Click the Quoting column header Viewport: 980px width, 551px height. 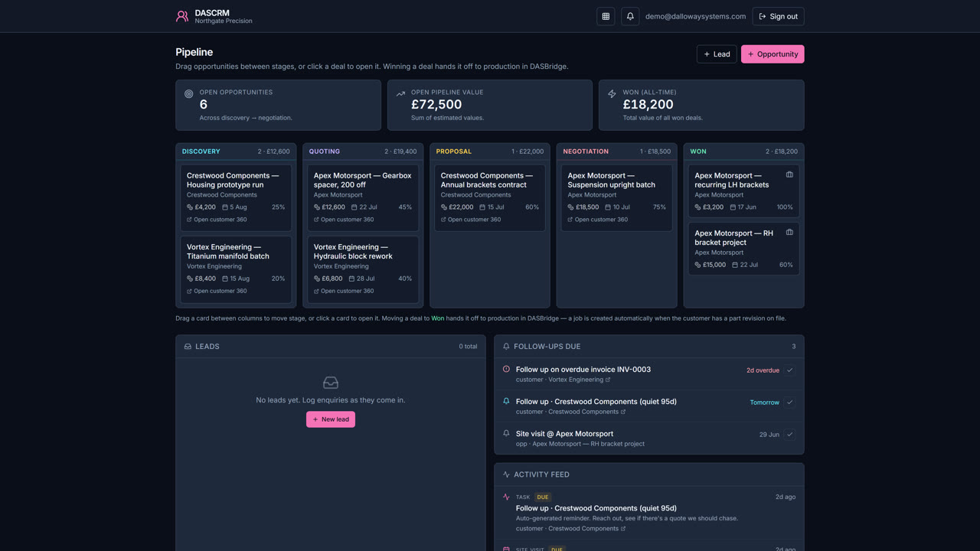(363, 152)
